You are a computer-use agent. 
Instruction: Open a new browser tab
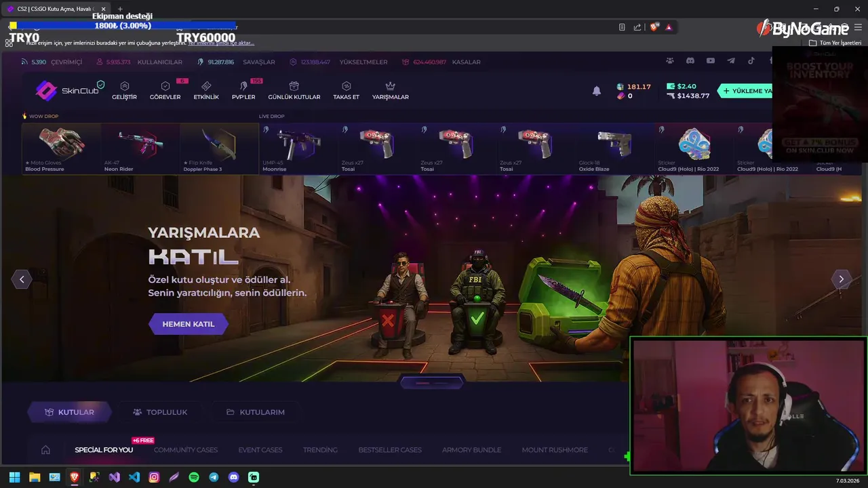[x=120, y=9]
